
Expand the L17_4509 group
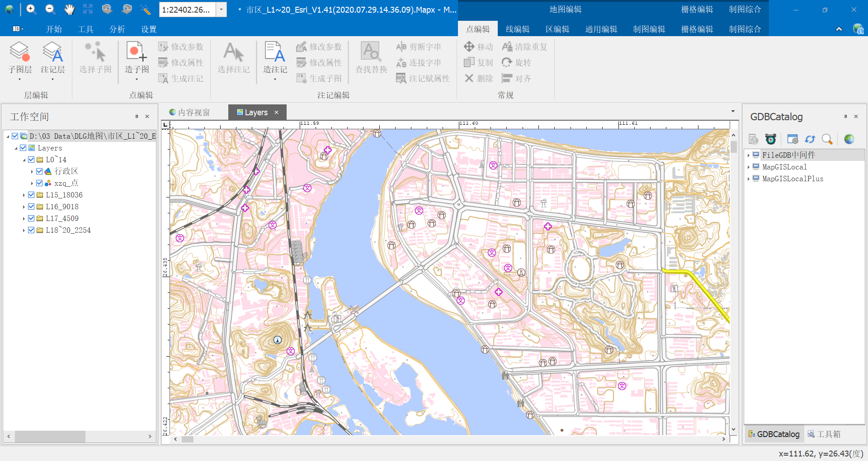(24, 219)
